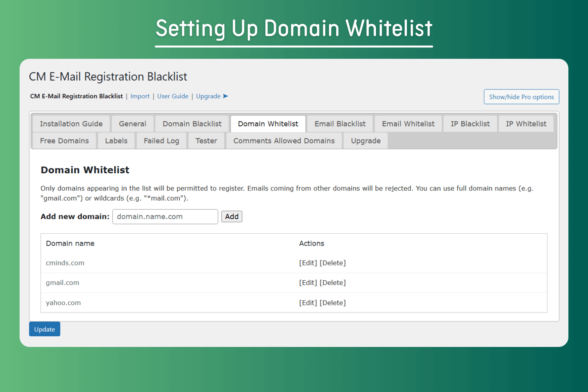Switch to the General tab
Screen dimensions: 588x392
(x=132, y=124)
